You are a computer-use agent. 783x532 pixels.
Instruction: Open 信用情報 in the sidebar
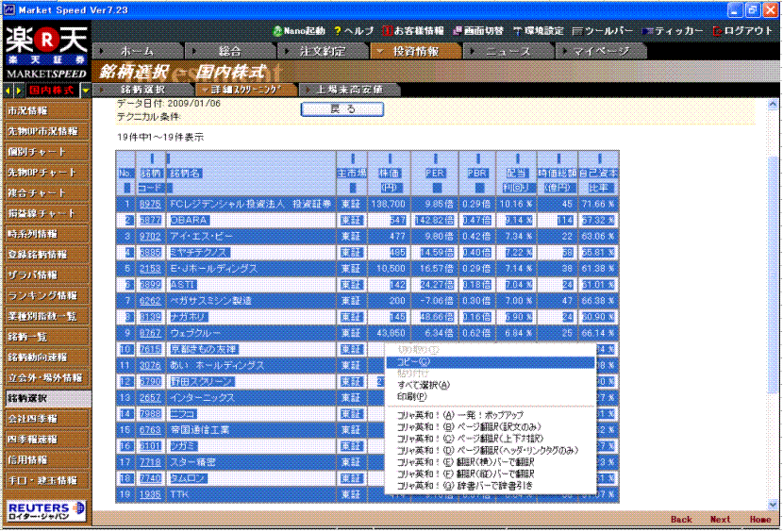tap(46, 459)
